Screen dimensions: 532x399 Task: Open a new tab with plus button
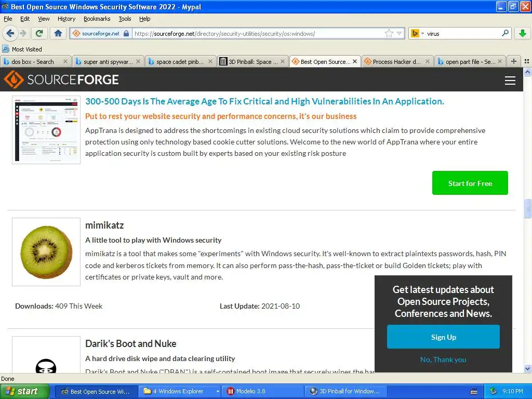click(514, 61)
